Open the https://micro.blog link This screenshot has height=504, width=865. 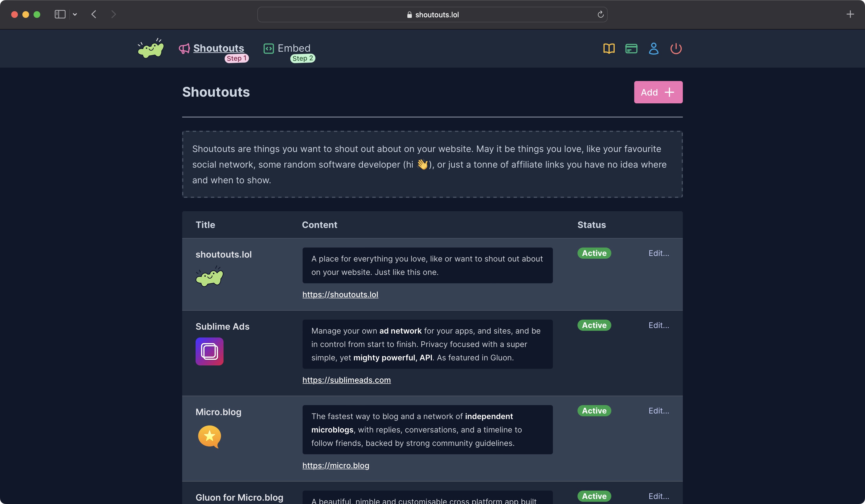(336, 465)
